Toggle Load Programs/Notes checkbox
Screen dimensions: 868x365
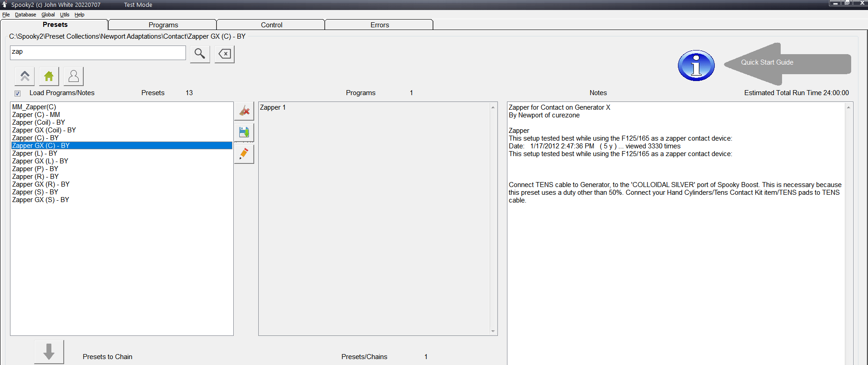pos(17,93)
